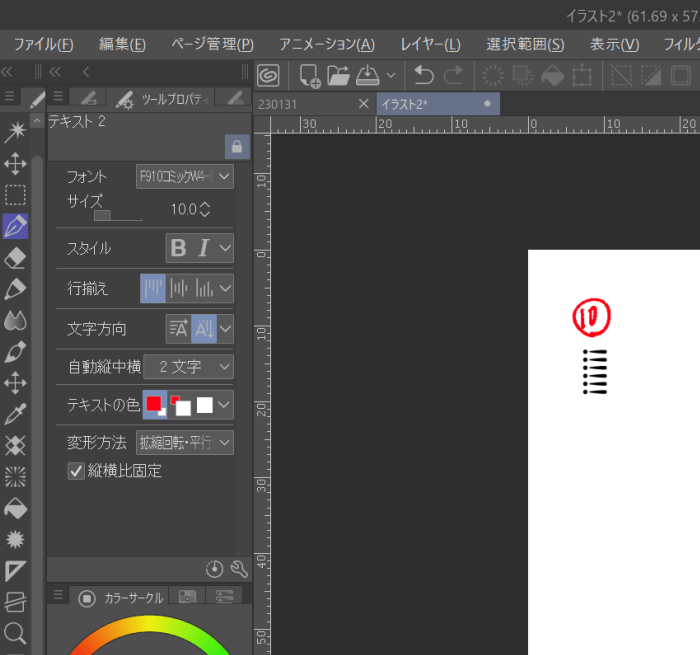Select the Ruler triangle tool
The image size is (700, 655).
15,571
